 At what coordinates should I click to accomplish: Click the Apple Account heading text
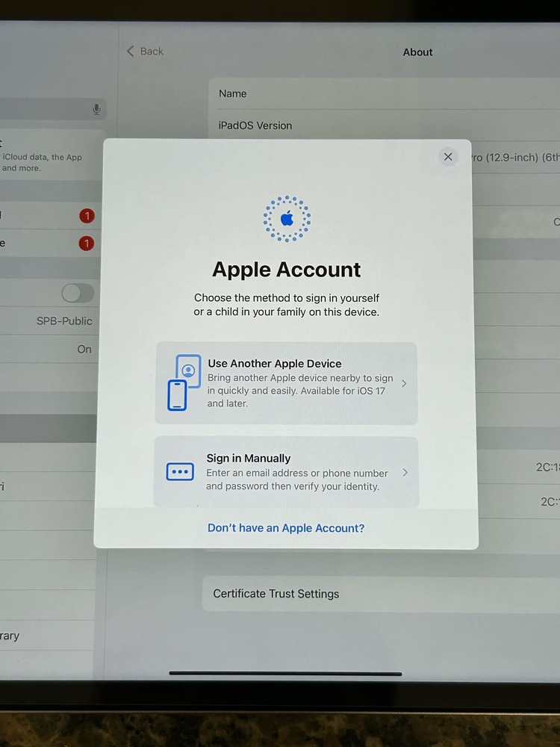coord(286,270)
